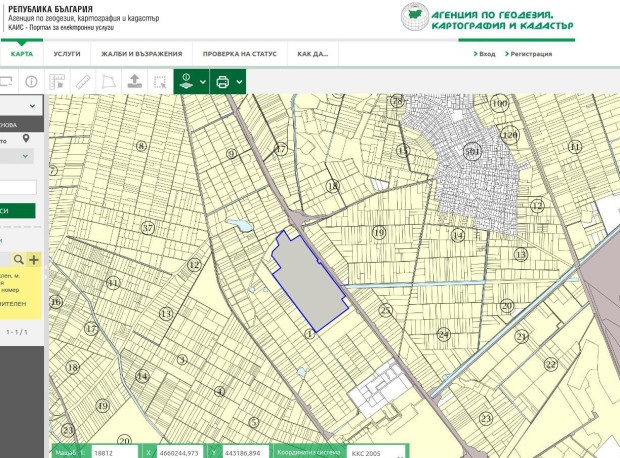Select the measure distance ruler tool
The image size is (620, 458).
(83, 81)
